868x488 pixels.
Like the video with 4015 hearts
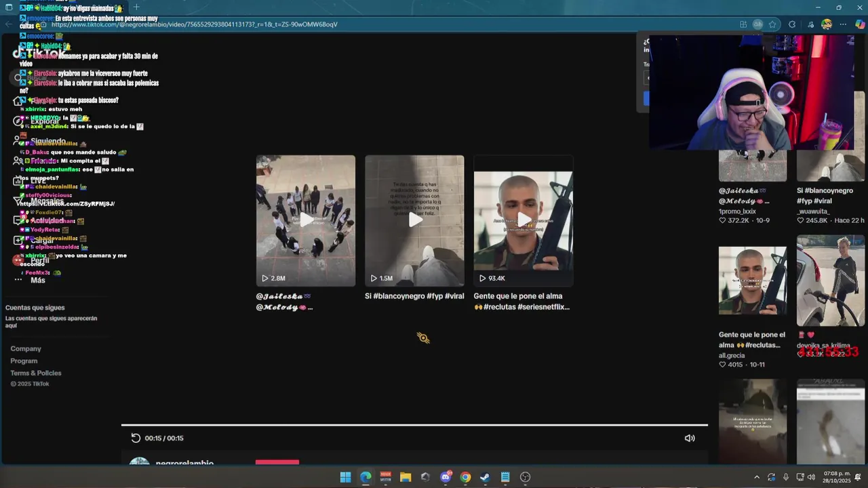723,365
